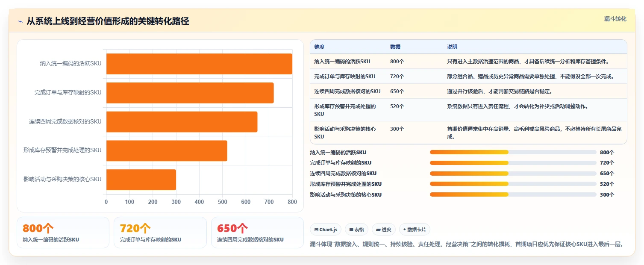Select the 数据卡片 chip

pyautogui.click(x=415, y=230)
